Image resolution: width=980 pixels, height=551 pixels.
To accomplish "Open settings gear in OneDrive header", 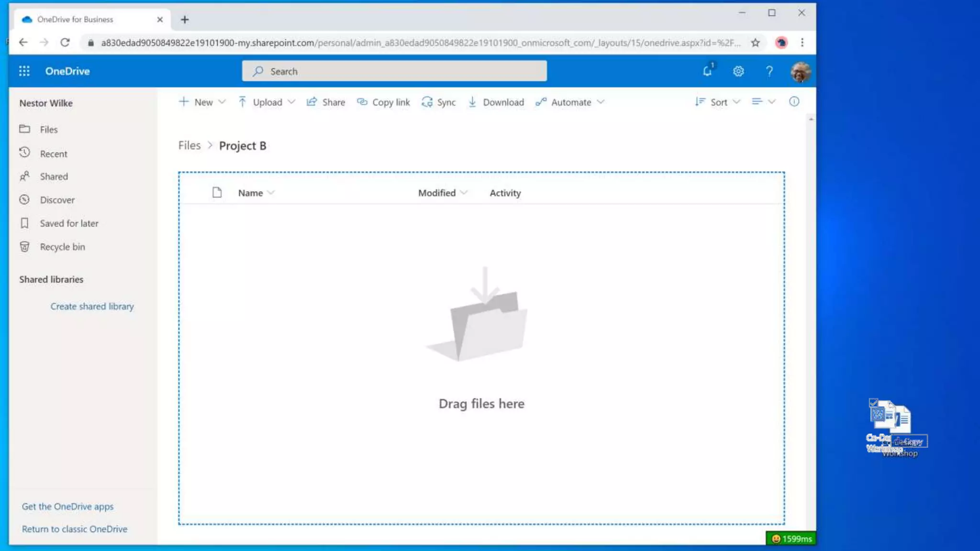I will (x=738, y=71).
